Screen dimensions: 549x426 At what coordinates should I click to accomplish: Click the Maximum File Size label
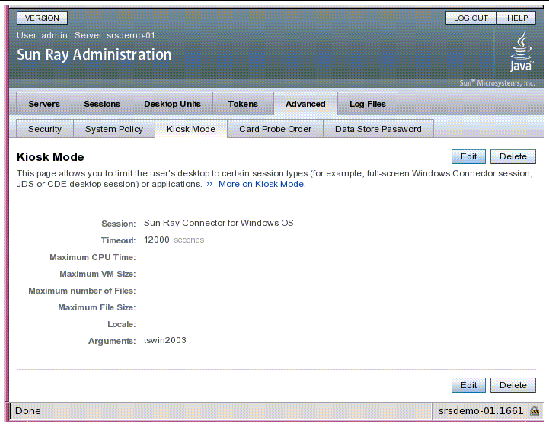coord(97,307)
